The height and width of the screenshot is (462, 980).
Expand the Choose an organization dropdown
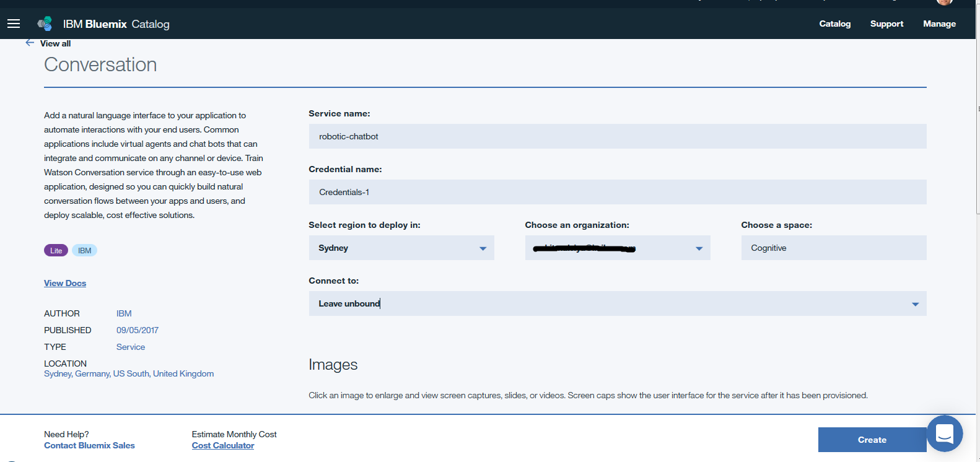(x=618, y=248)
